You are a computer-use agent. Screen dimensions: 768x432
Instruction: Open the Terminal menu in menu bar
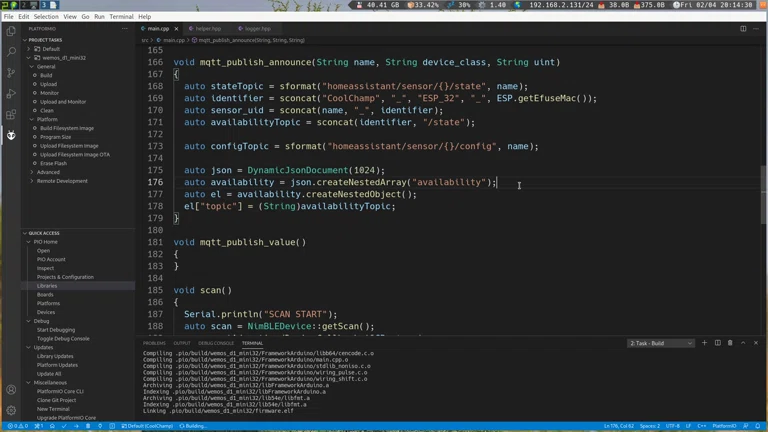click(x=121, y=17)
